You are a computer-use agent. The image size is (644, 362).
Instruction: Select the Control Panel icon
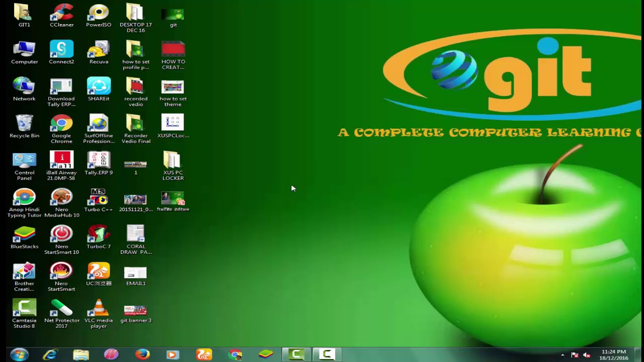24,166
